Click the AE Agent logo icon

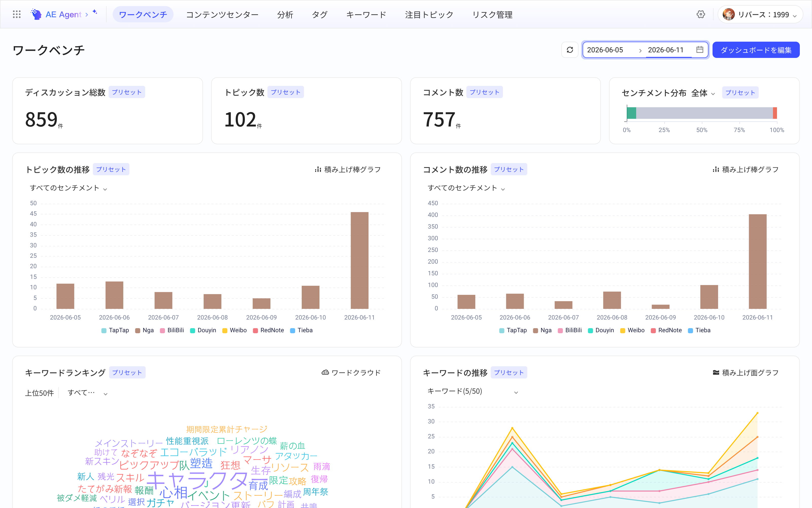click(x=36, y=14)
